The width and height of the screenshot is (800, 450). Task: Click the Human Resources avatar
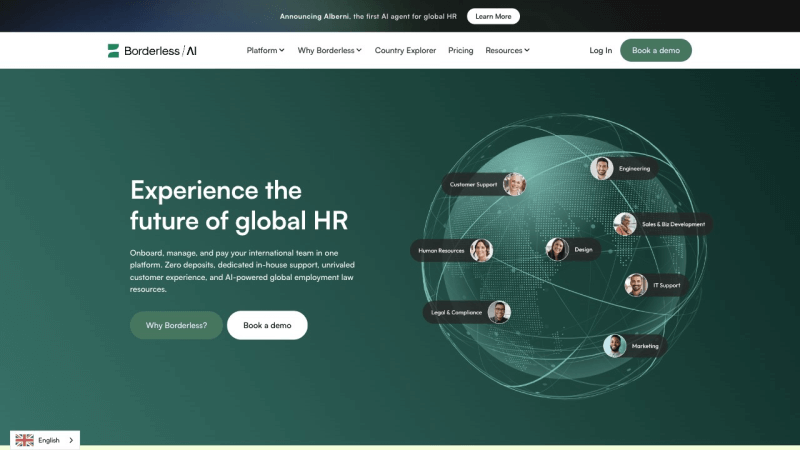(x=481, y=250)
